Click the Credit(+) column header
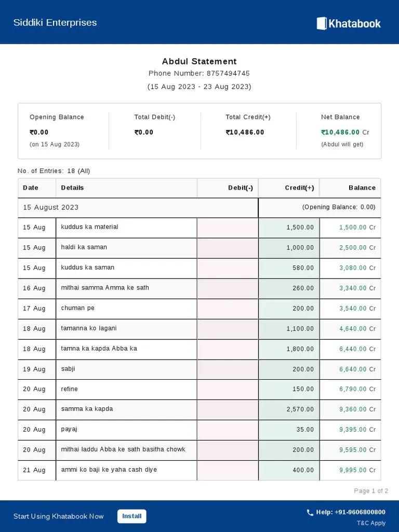Image resolution: width=399 pixels, height=532 pixels. click(299, 188)
